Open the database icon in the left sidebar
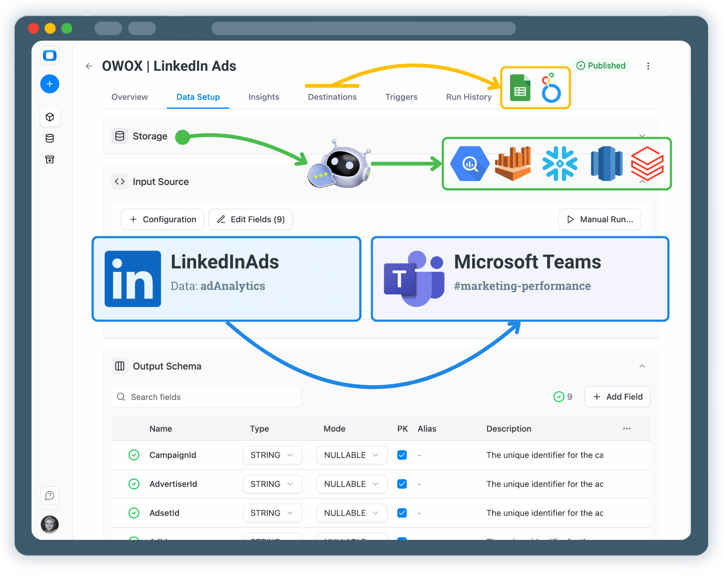This screenshot has width=723, height=588. 50,138
